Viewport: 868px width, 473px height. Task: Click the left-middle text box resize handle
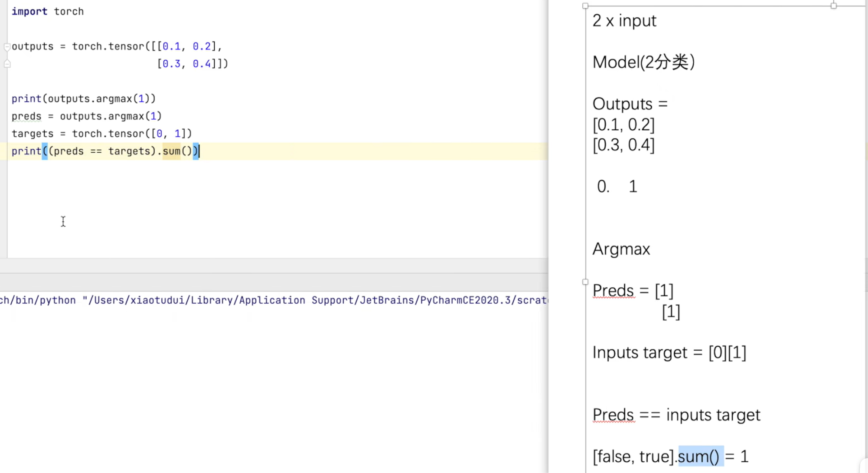[x=585, y=282]
